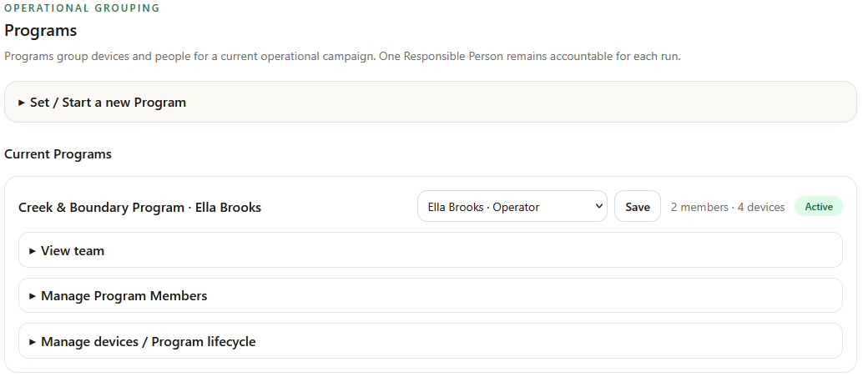868x377 pixels.
Task: Click the word Operator in the dropdown field
Action: click(x=516, y=207)
